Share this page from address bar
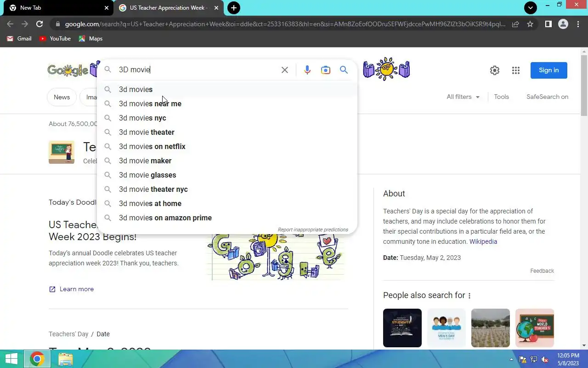Image resolution: width=588 pixels, height=368 pixels. pyautogui.click(x=515, y=24)
